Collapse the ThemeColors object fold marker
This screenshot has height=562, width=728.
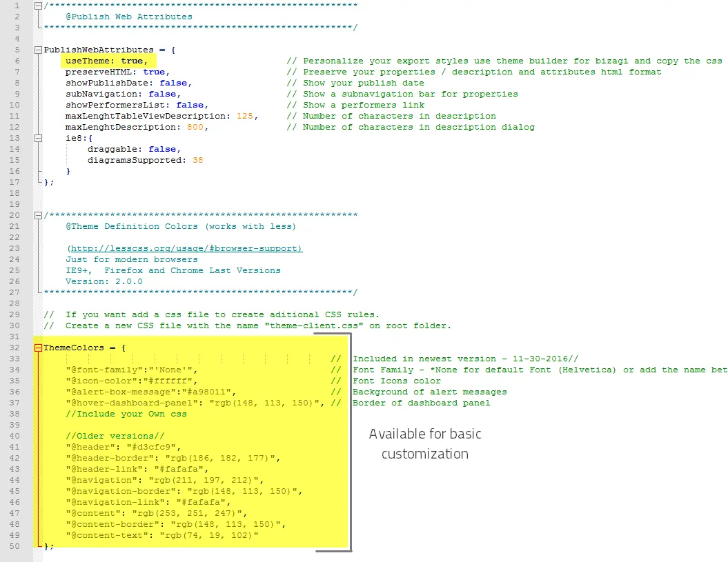pyautogui.click(x=38, y=348)
